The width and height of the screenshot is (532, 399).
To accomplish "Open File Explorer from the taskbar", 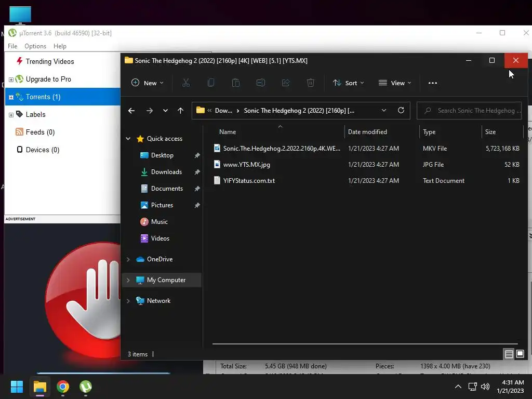I will (39, 387).
